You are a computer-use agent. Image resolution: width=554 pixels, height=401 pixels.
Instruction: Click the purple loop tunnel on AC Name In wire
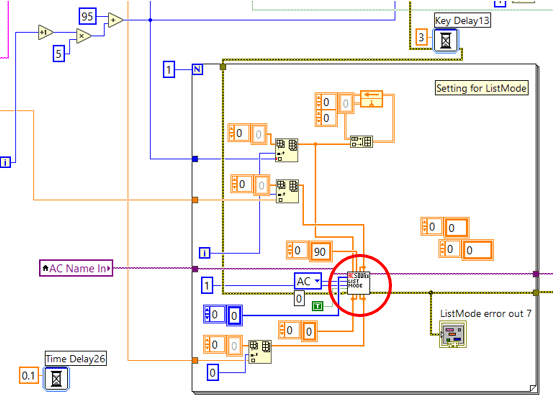point(195,269)
